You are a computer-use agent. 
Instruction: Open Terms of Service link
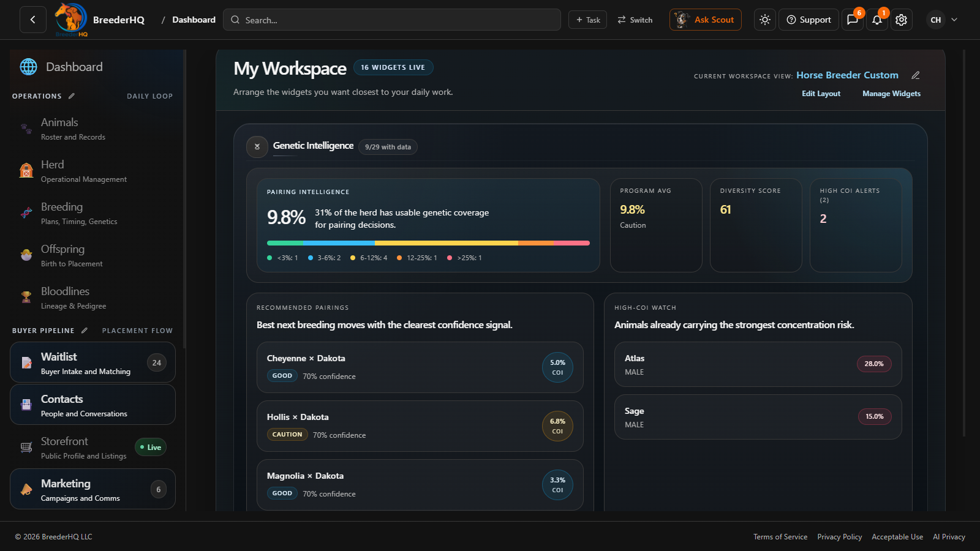780,537
